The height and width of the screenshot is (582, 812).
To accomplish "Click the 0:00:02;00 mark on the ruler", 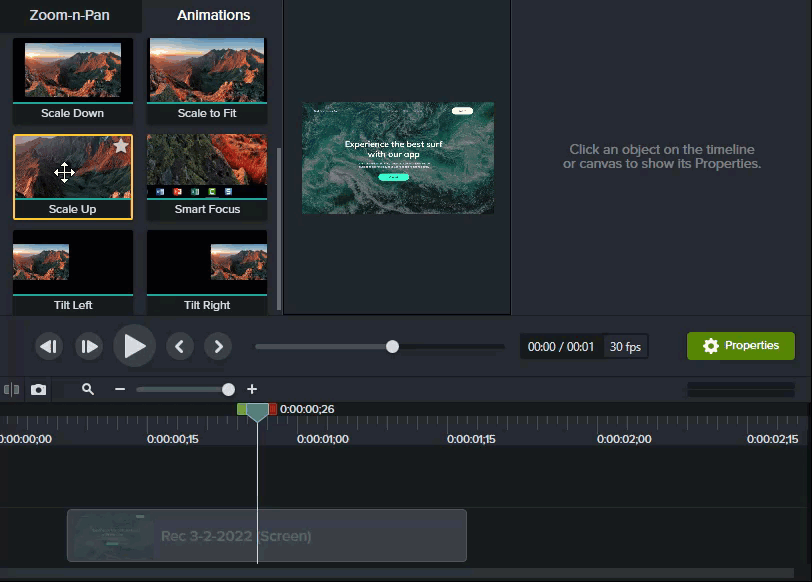I will pyautogui.click(x=624, y=439).
